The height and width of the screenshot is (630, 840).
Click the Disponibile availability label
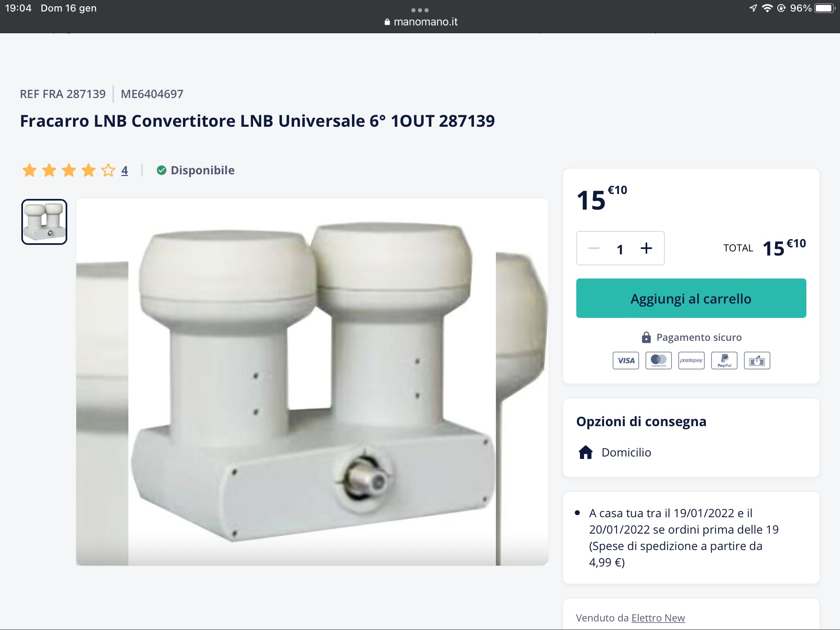point(203,170)
